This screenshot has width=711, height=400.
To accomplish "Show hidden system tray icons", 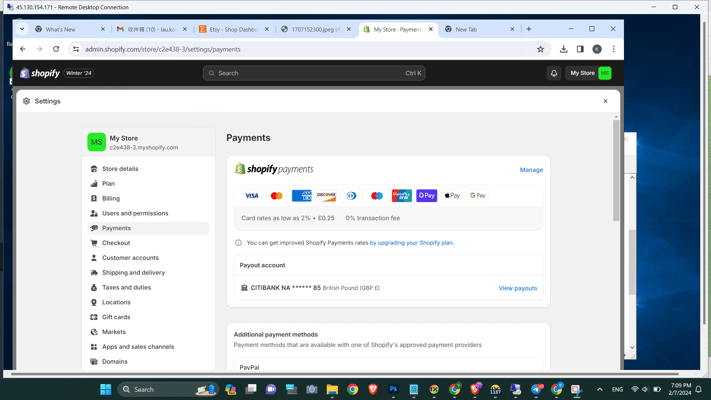I will [x=599, y=389].
